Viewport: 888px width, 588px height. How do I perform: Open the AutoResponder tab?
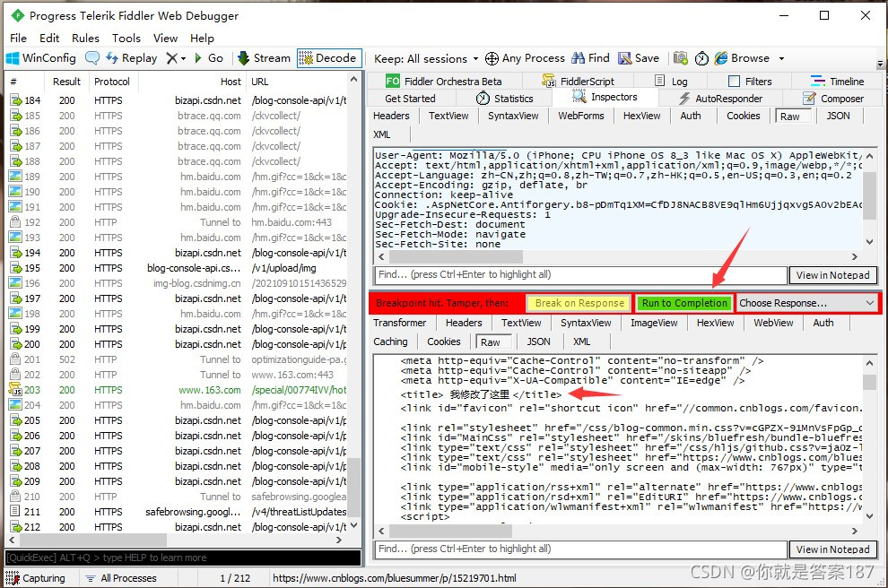click(720, 99)
